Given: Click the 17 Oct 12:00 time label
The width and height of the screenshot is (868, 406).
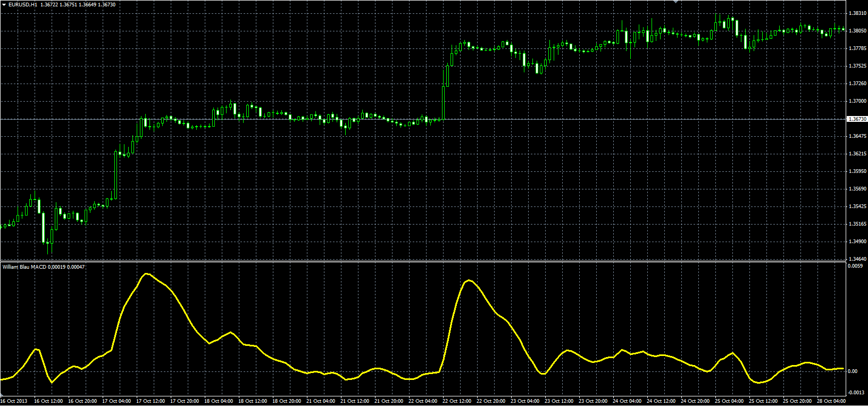Looking at the screenshot, I should click(x=151, y=401).
